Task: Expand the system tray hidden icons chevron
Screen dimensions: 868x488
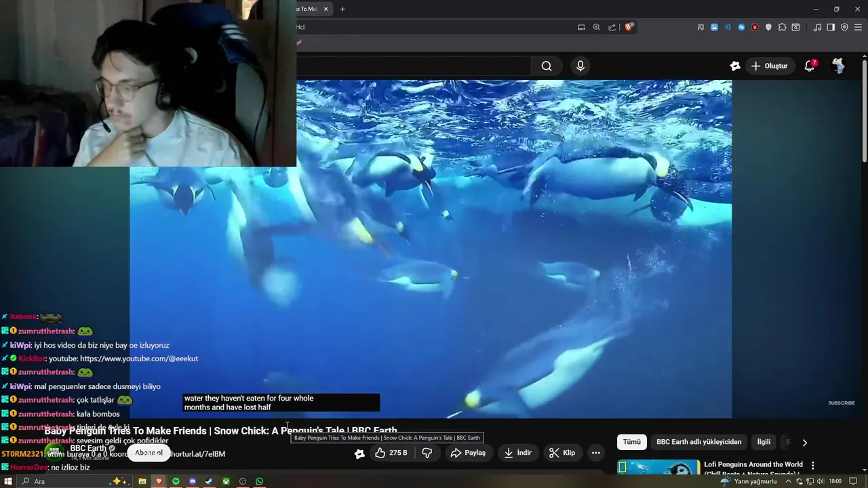Action: tap(789, 481)
